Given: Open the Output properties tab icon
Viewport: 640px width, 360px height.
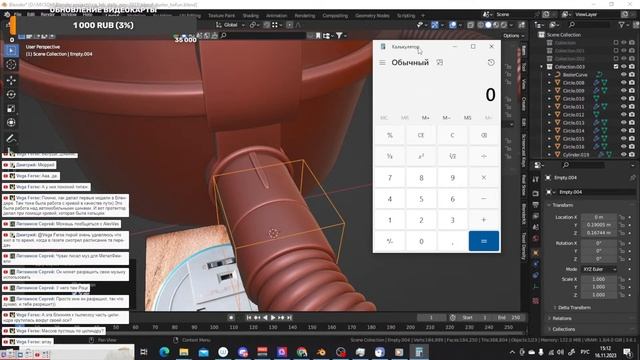Looking at the screenshot, I should (536, 204).
